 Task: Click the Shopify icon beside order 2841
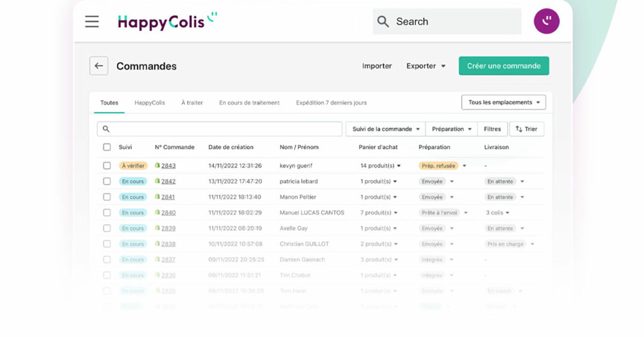coord(158,197)
